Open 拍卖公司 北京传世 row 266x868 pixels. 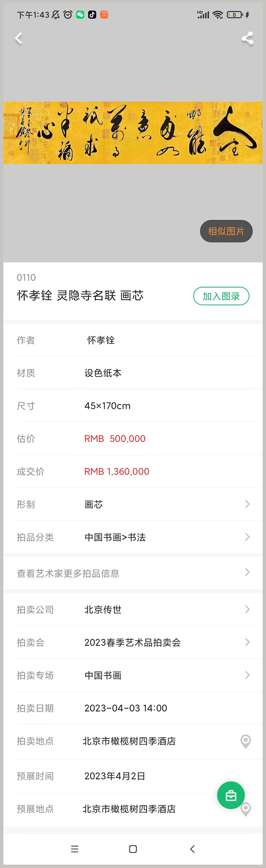(x=133, y=609)
